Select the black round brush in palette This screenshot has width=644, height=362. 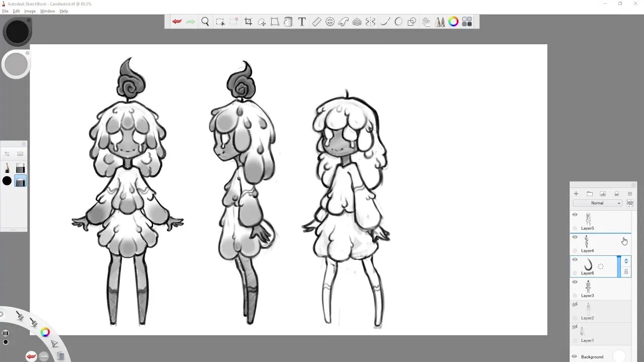(x=7, y=181)
